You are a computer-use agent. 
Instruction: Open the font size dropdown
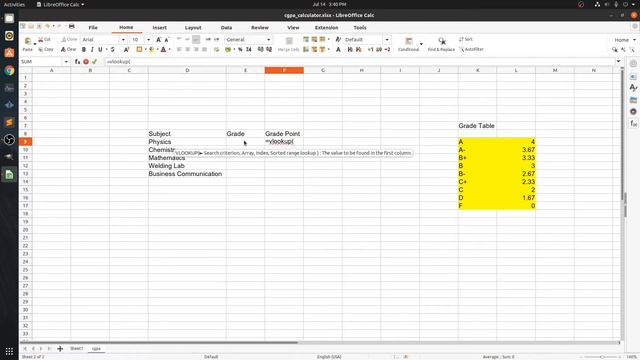tap(148, 40)
